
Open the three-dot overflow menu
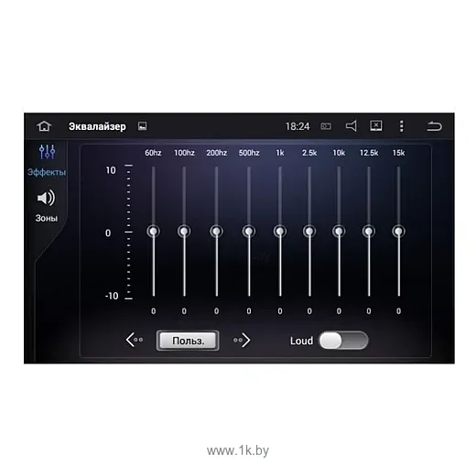click(x=402, y=126)
